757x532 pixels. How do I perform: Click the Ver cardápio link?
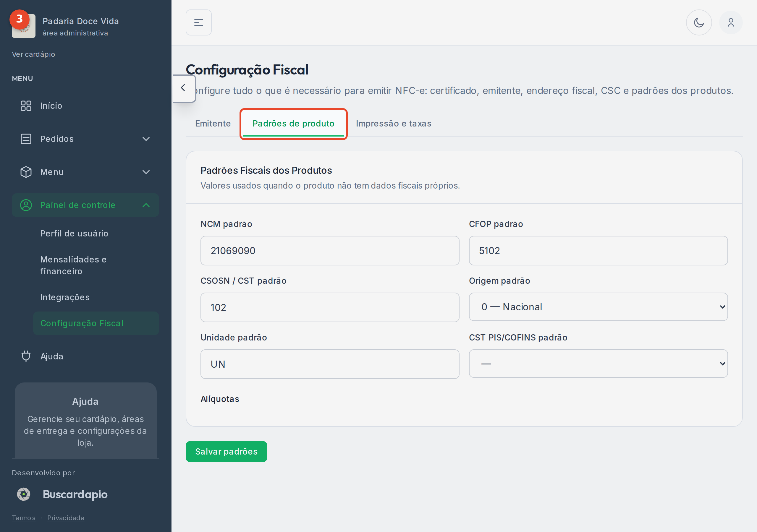[x=33, y=54]
